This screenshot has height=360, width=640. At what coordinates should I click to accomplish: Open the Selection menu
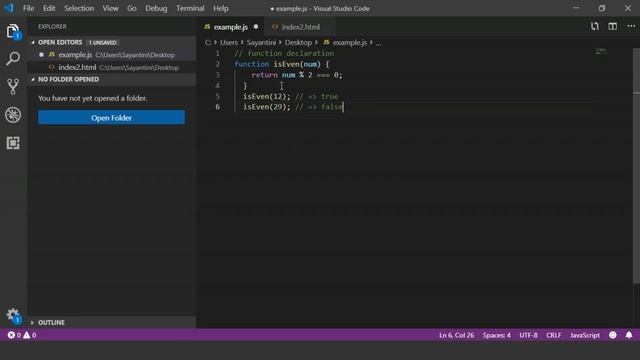[x=79, y=8]
